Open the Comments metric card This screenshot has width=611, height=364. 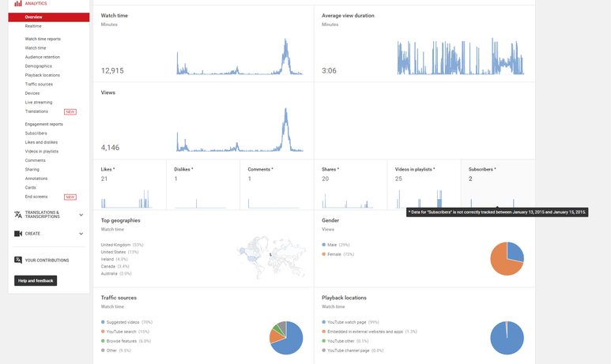[x=277, y=185]
